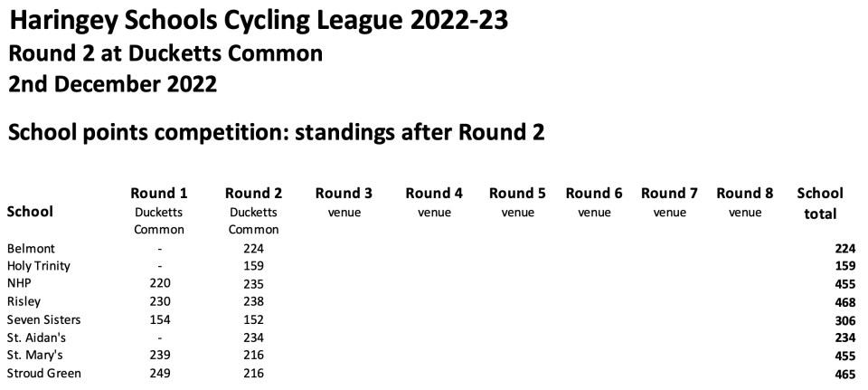Click the Haringey Schools Cycling League title
868x390 pixels.
(x=258, y=21)
